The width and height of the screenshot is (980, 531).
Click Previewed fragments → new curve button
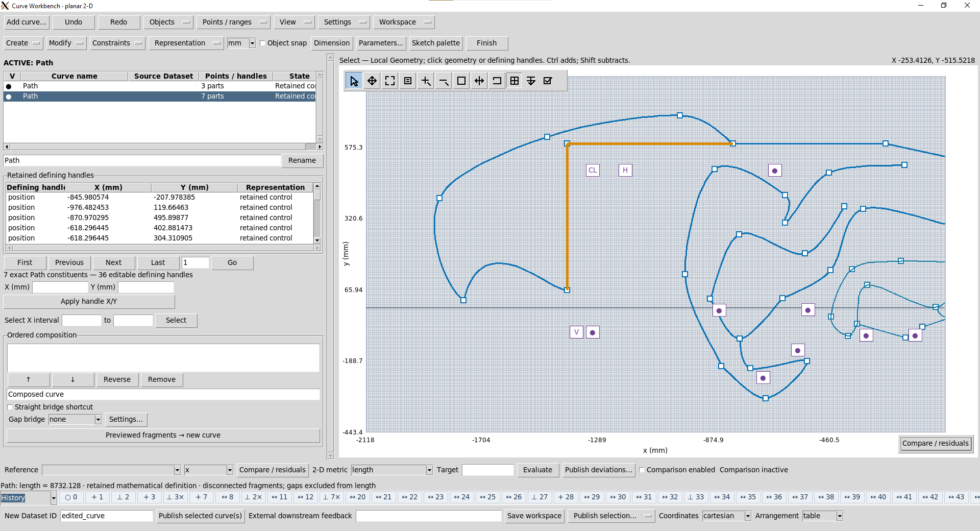pos(163,436)
